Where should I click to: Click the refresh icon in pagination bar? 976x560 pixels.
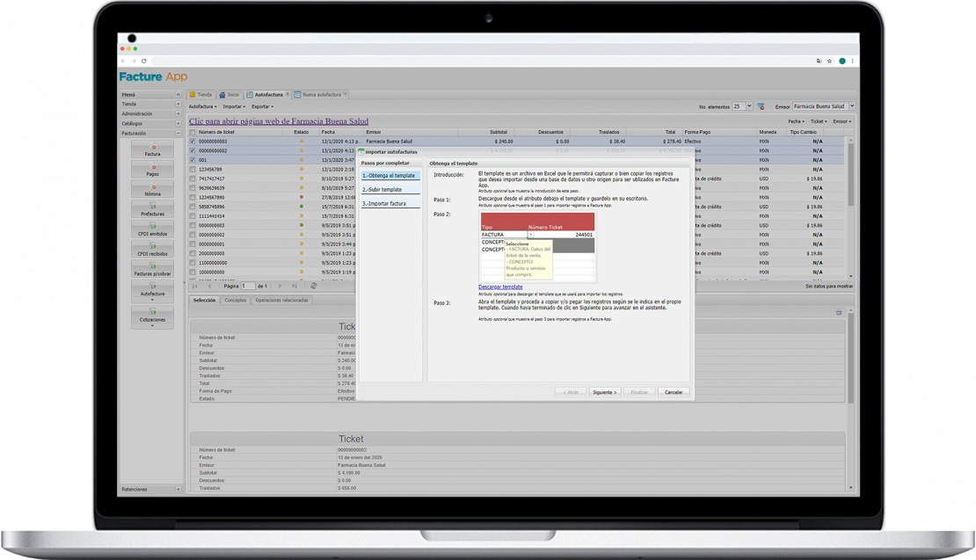pos(314,286)
